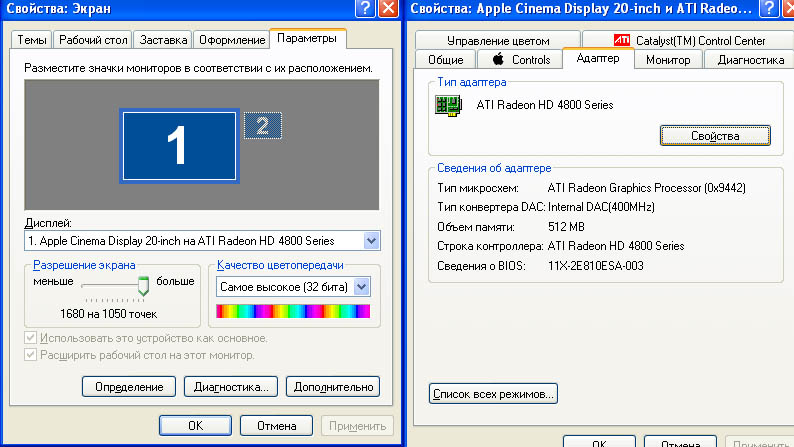
Task: Click Применить in the Свойства: Экран window
Action: [x=358, y=426]
